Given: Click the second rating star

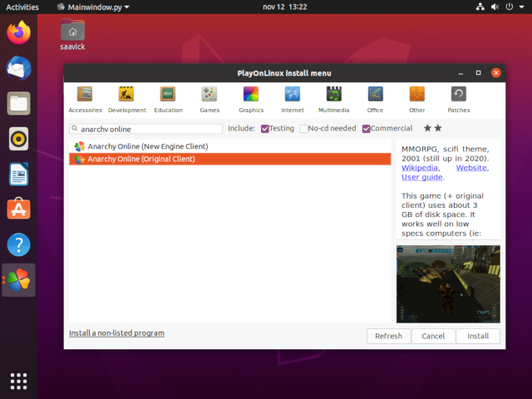Looking at the screenshot, I should (438, 128).
